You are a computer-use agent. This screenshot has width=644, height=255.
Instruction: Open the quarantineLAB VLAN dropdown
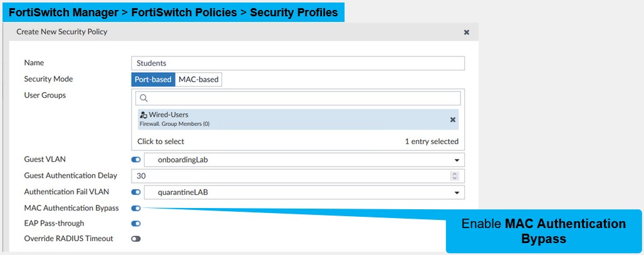304,192
